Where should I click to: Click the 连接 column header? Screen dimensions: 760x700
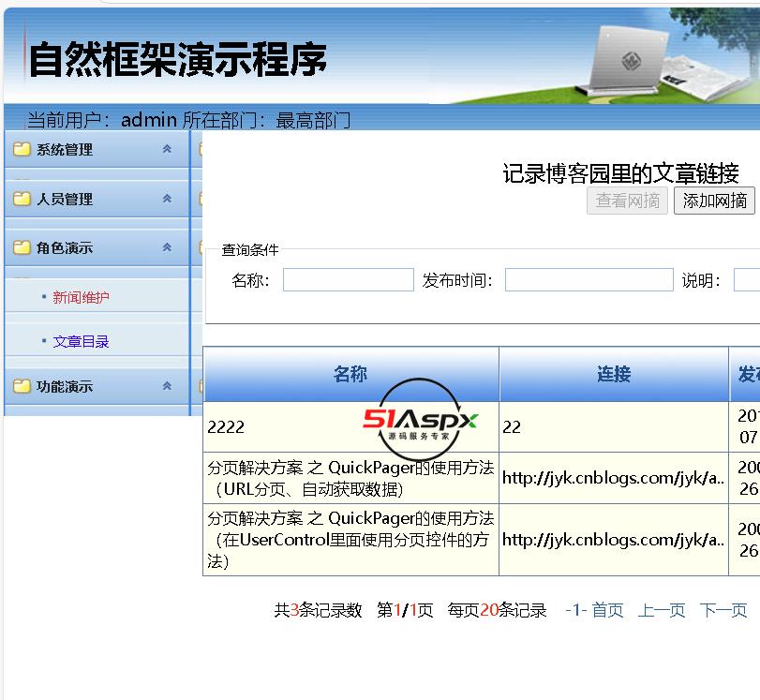coord(614,374)
